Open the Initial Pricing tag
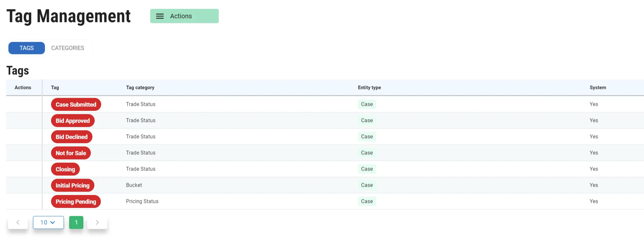Image resolution: width=644 pixels, height=244 pixels. (x=72, y=185)
